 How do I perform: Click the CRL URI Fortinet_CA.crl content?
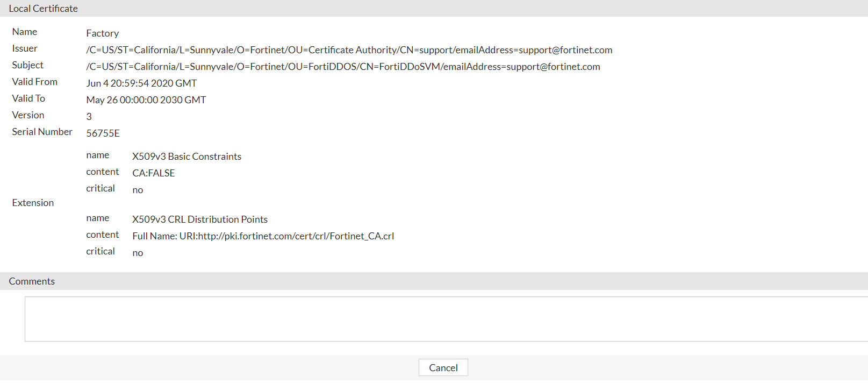263,236
